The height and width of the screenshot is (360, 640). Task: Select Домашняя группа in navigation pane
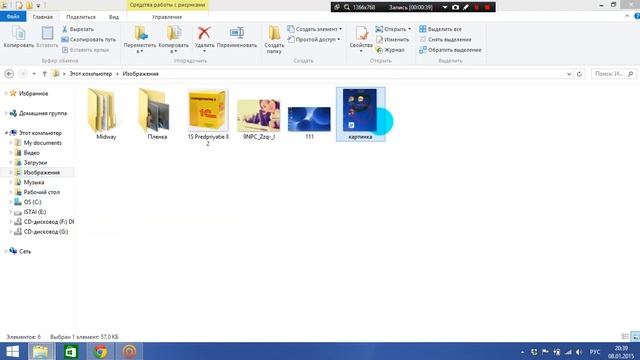[43, 113]
